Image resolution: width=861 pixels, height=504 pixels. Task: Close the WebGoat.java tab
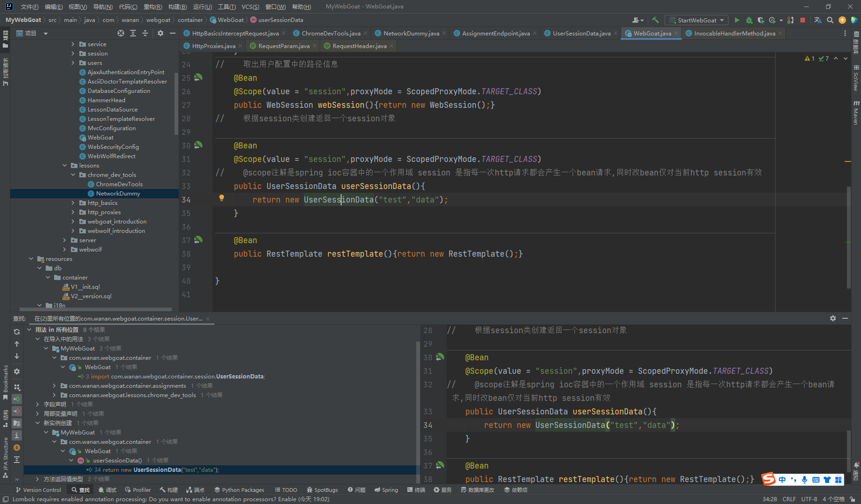click(x=676, y=33)
